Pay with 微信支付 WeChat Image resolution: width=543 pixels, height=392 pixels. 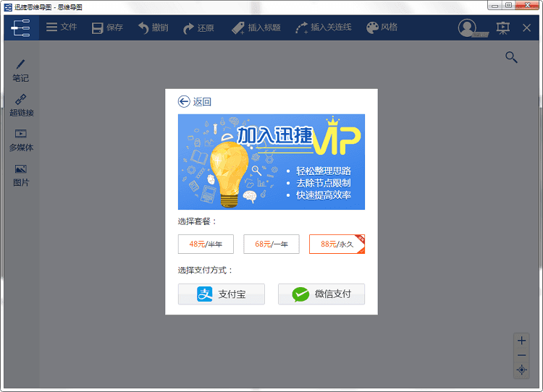321,294
